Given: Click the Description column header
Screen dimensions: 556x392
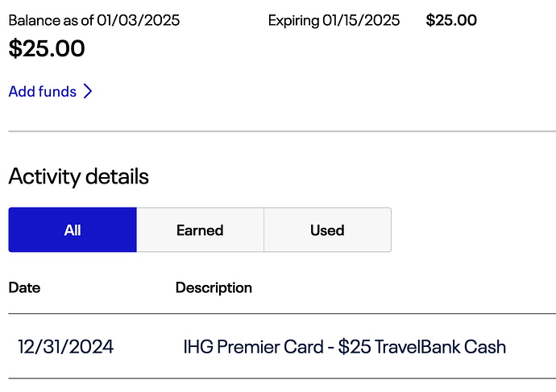Looking at the screenshot, I should (x=214, y=287).
